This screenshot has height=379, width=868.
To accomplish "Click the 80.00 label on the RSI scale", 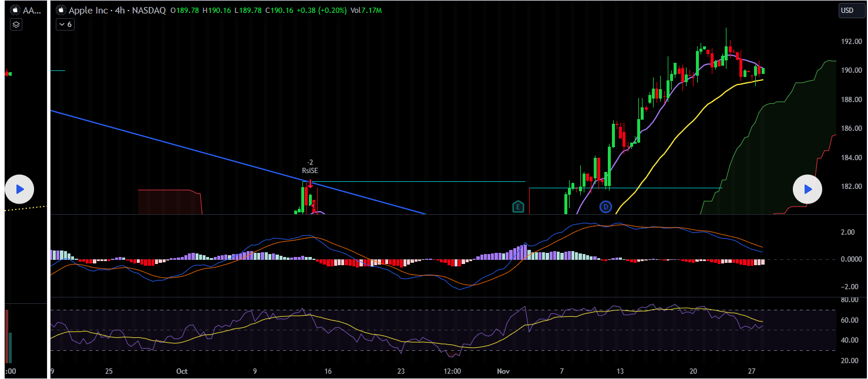I will click(849, 300).
